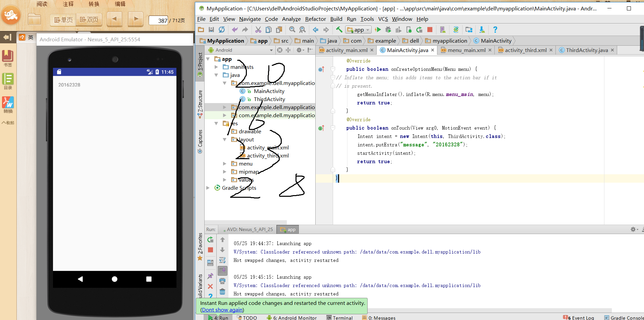Open the AVD Manager icon
Image resolution: width=644 pixels, height=320 pixels.
pyautogui.click(x=443, y=30)
